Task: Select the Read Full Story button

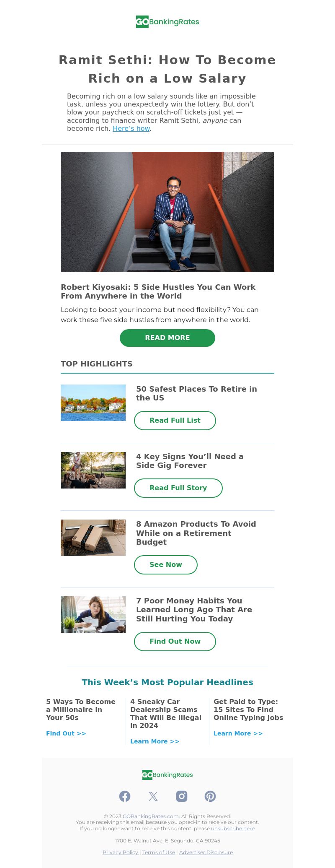Action: click(178, 488)
